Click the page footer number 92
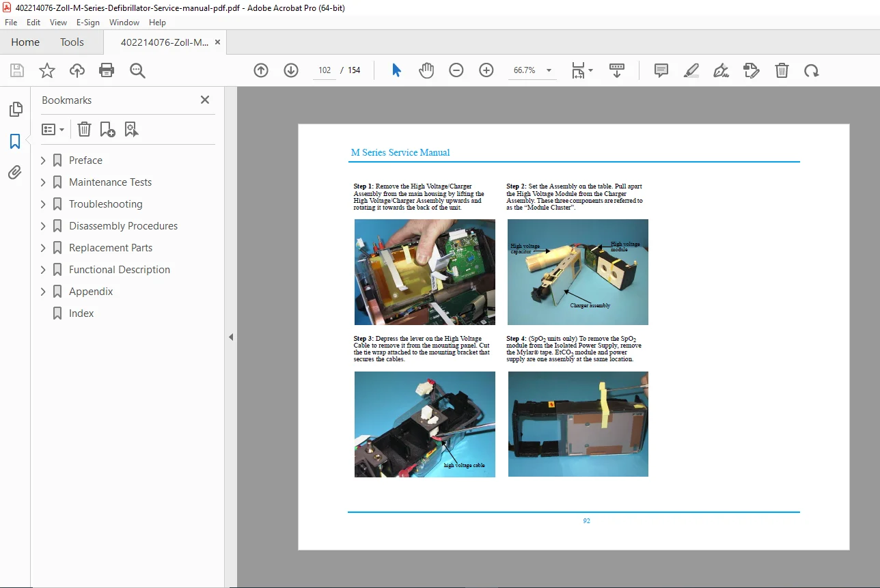The height and width of the screenshot is (588, 880). click(587, 521)
